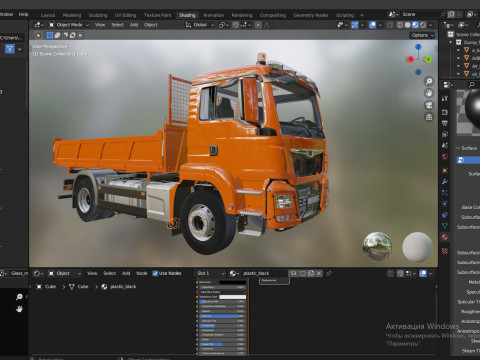Select the Scene Collection row in outliner
The width and height of the screenshot is (480, 360).
(465, 34)
